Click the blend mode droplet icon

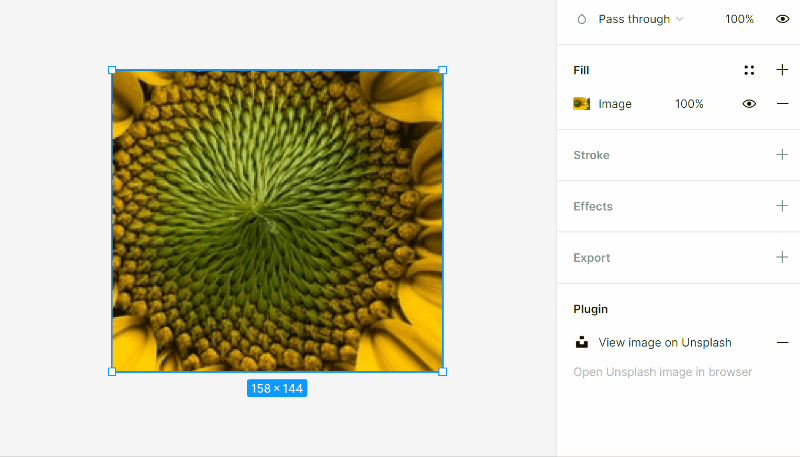[x=582, y=19]
